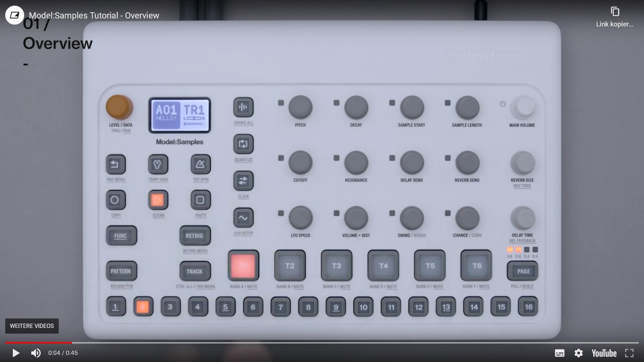Click the Sample Start knob
The width and height of the screenshot is (644, 362).
(x=411, y=107)
